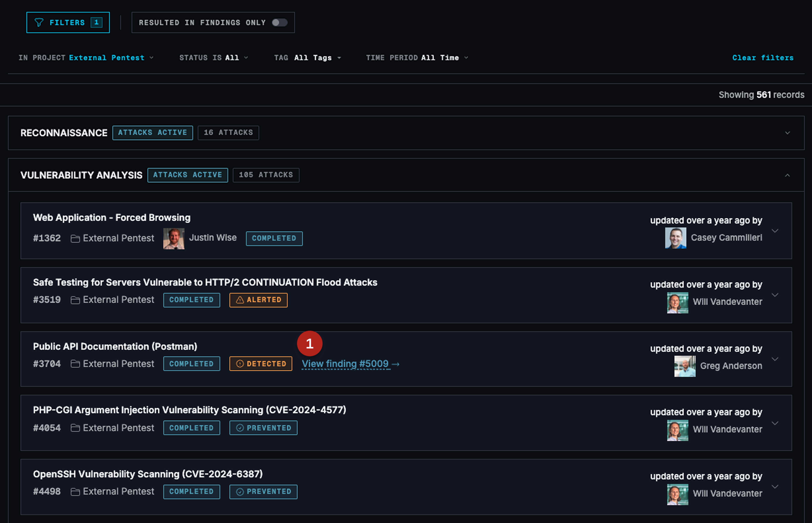Click External Pentest folder icon on #1362
Screen dimensions: 812x523
pyautogui.click(x=75, y=239)
